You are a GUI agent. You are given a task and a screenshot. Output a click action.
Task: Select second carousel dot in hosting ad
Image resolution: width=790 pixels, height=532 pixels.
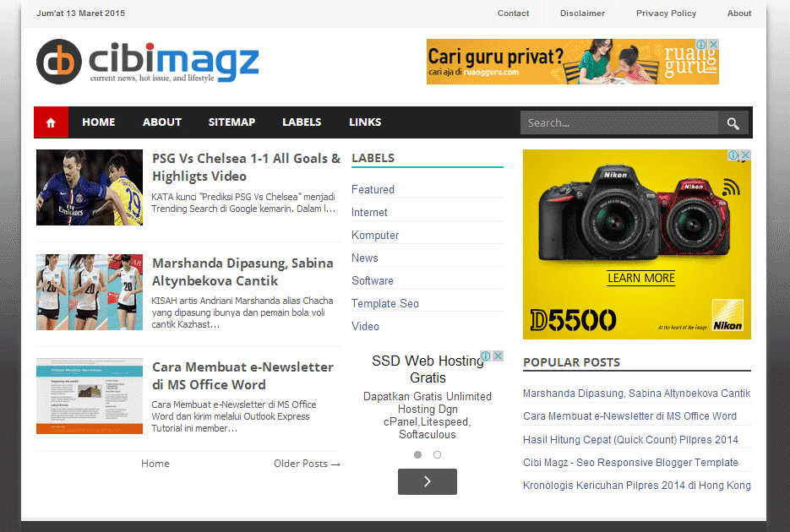(x=438, y=454)
